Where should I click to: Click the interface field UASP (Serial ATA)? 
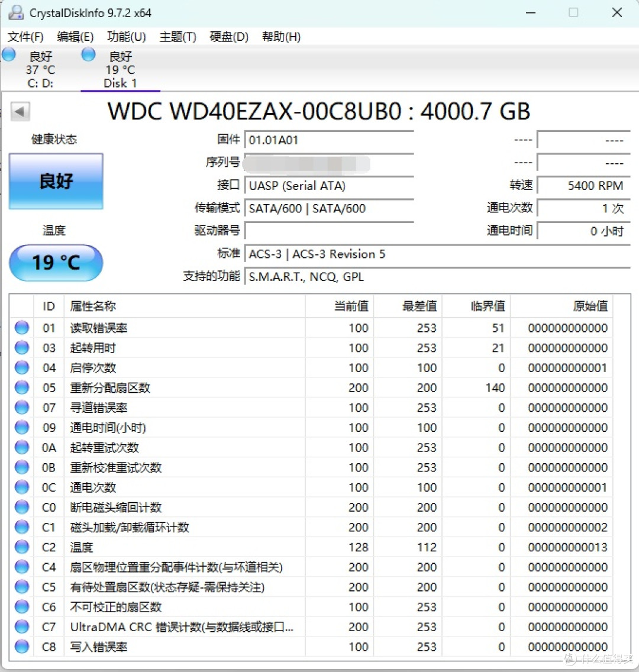click(x=329, y=186)
